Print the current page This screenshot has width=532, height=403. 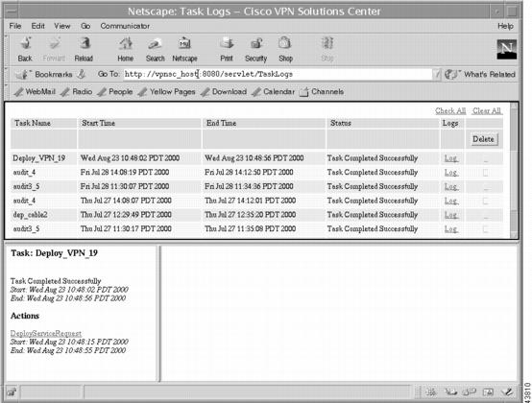227,49
